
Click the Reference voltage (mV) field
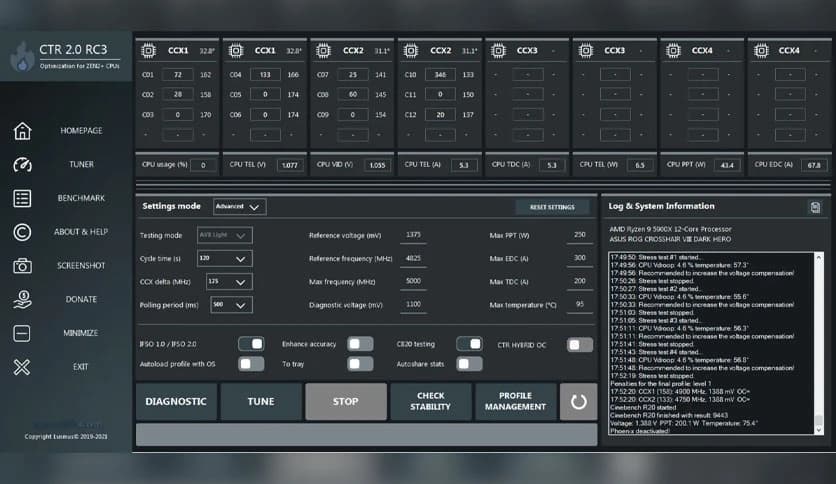click(x=413, y=235)
